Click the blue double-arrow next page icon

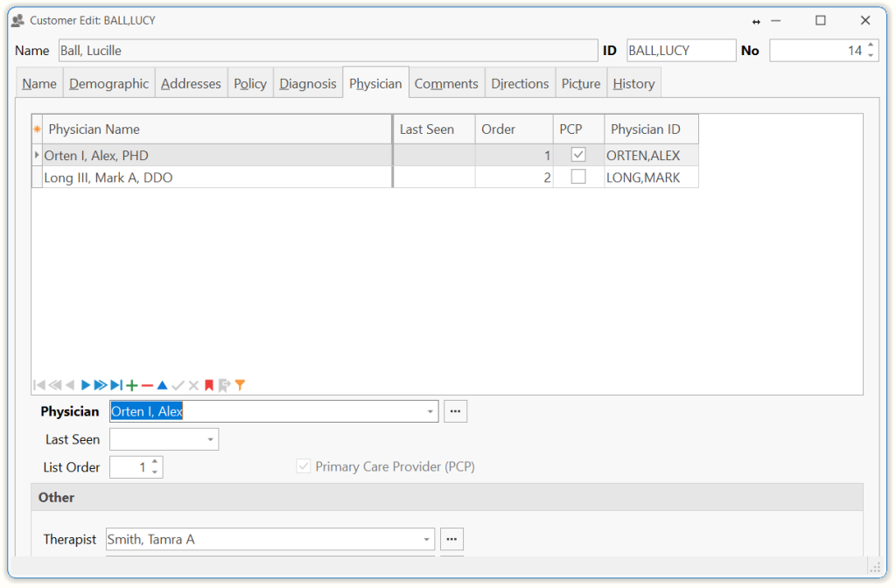point(101,385)
